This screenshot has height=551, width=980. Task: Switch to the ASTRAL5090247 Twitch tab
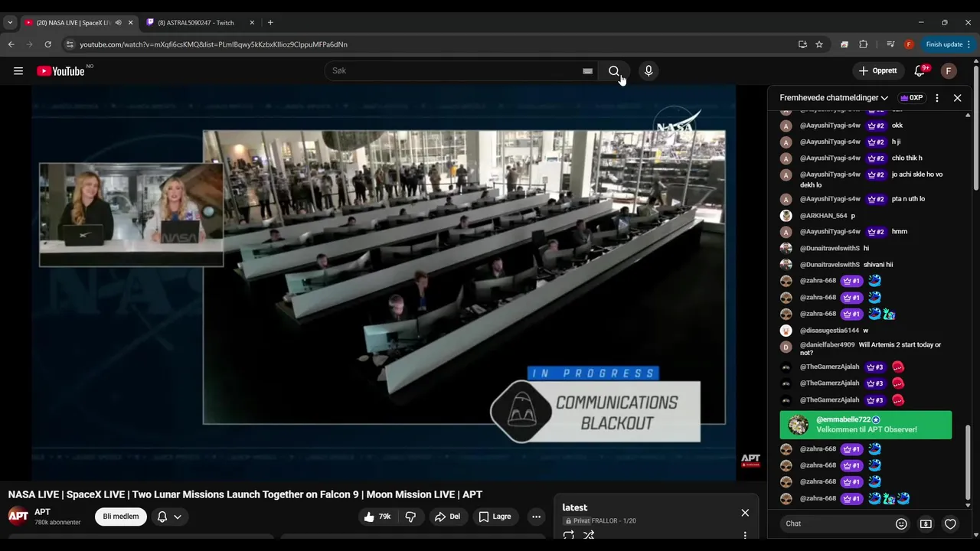pyautogui.click(x=201, y=23)
